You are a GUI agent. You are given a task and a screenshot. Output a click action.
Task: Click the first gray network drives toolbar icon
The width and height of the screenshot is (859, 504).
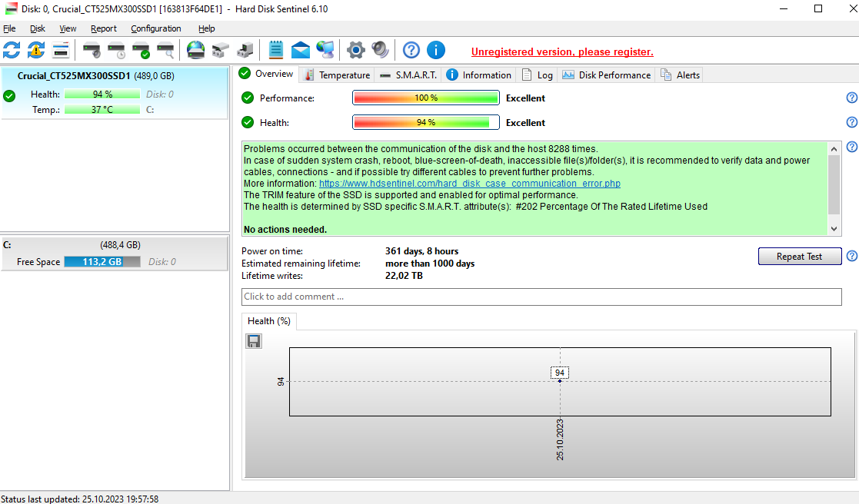click(x=220, y=51)
